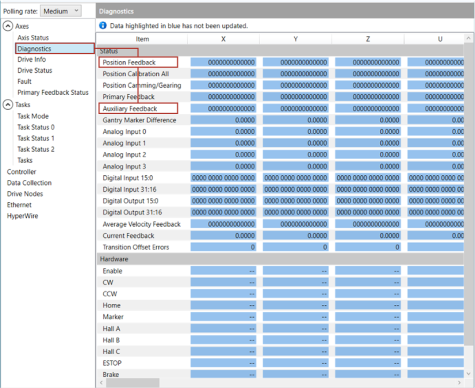Select the X value of Current Feedback
475x388 pixels.
pos(223,236)
